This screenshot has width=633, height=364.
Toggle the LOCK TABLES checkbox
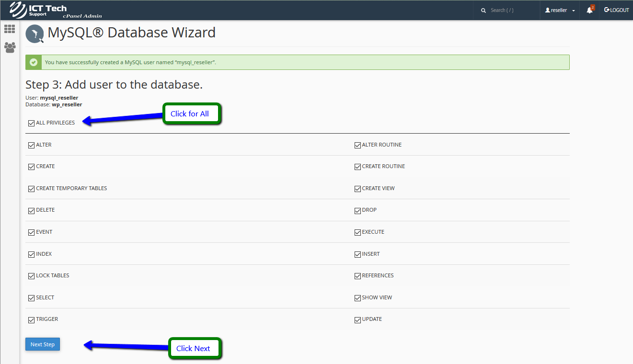click(32, 276)
